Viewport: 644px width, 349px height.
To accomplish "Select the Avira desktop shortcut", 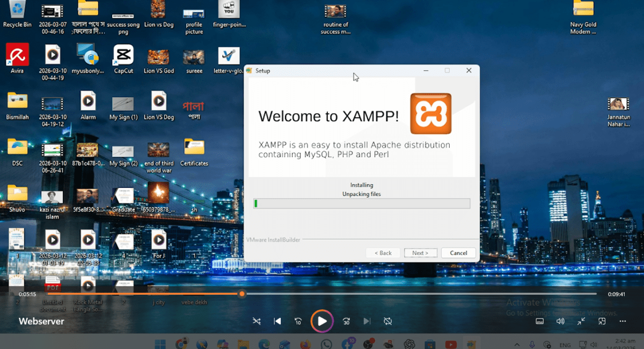I will pyautogui.click(x=17, y=59).
